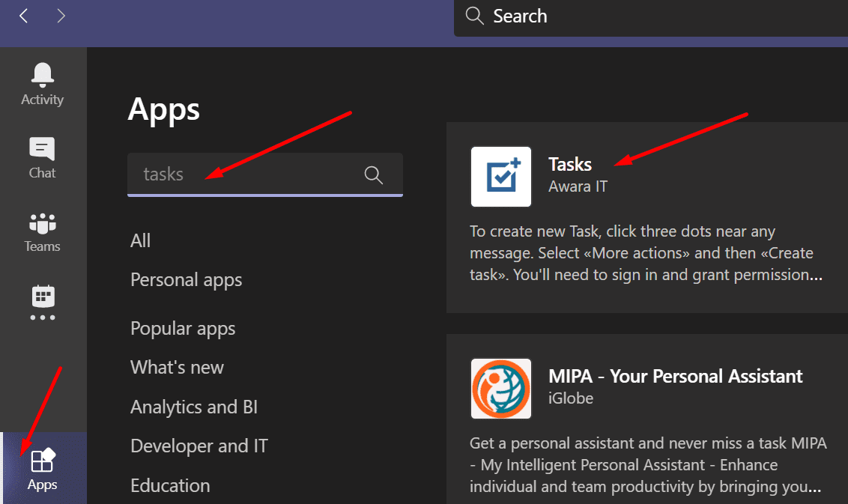Open the Calendar sidebar icon
The height and width of the screenshot is (504, 848).
click(43, 297)
